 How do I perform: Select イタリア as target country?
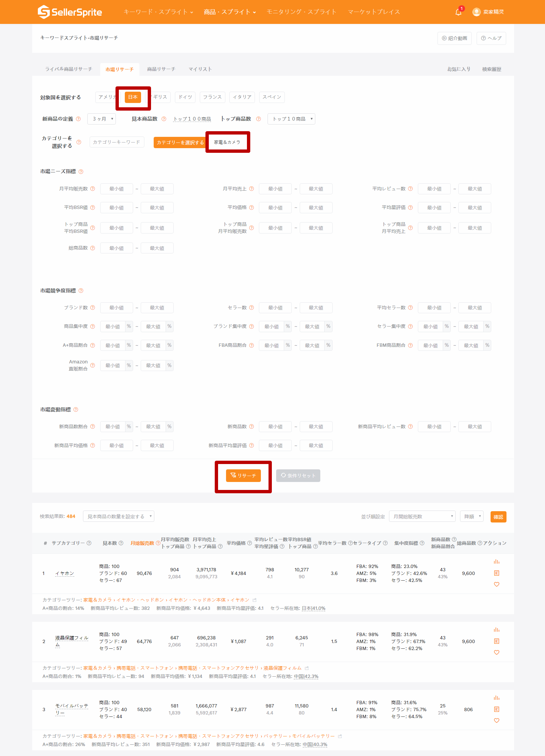coord(242,97)
